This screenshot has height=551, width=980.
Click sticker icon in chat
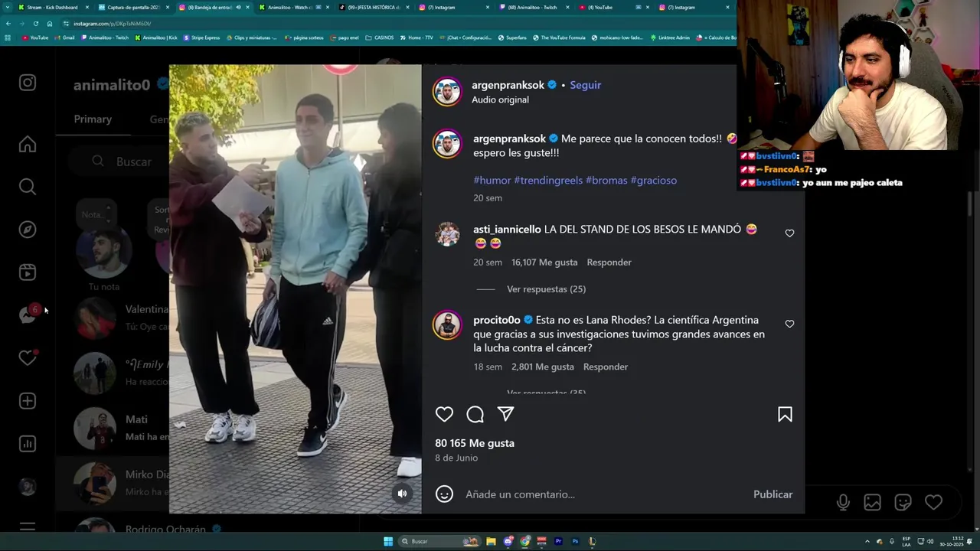[903, 502]
